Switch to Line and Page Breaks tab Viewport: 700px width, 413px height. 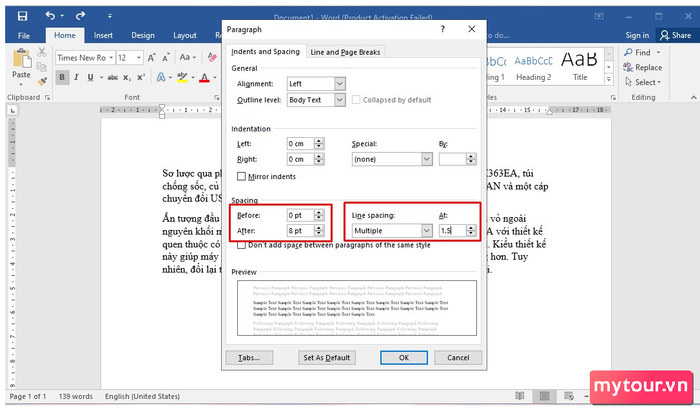click(345, 52)
